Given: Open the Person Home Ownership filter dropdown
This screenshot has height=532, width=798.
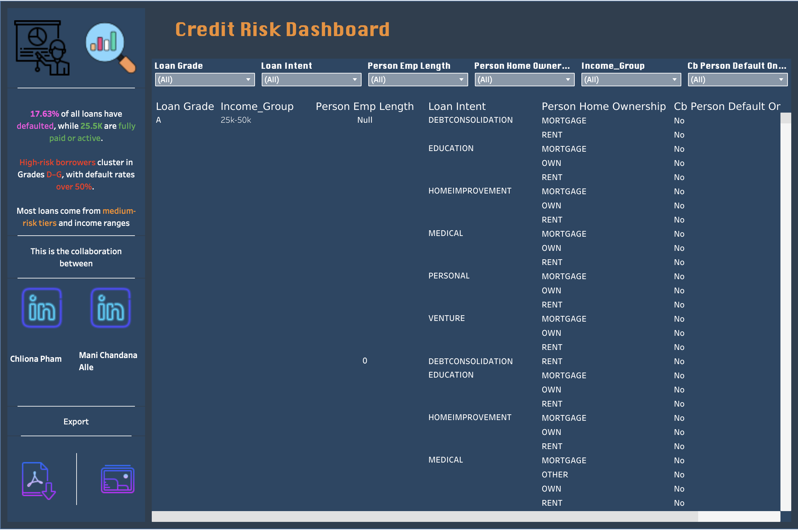Looking at the screenshot, I should (x=568, y=79).
